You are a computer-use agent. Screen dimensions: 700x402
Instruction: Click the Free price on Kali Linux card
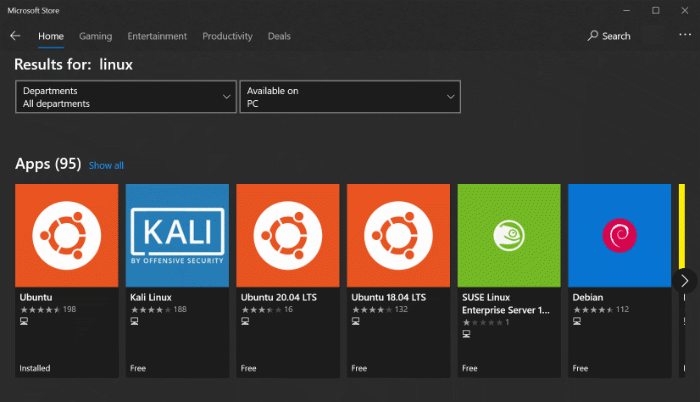[x=138, y=368]
